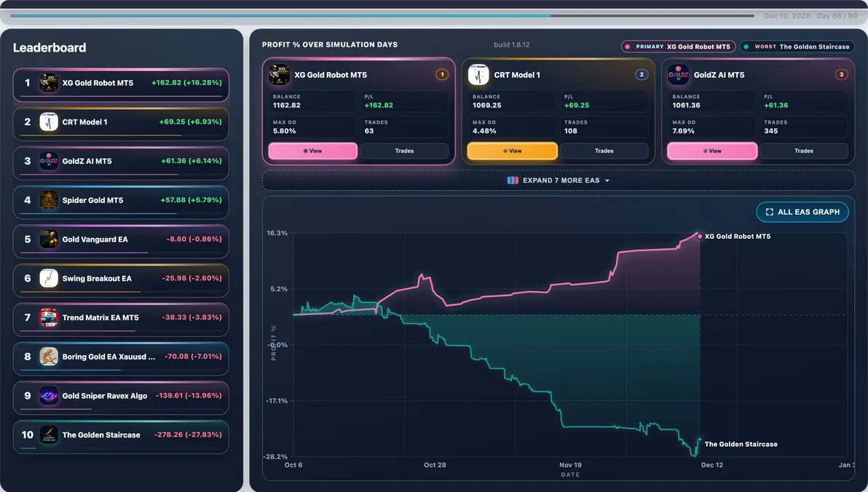The image size is (868, 492).
Task: Click rank badge 1 on XG Gold card
Action: point(442,75)
